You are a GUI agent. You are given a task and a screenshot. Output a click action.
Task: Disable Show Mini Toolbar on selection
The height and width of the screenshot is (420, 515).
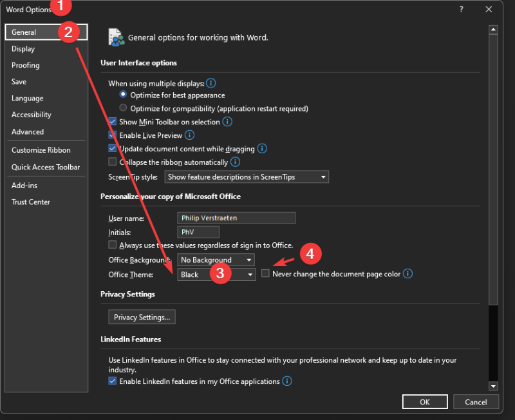[113, 122]
